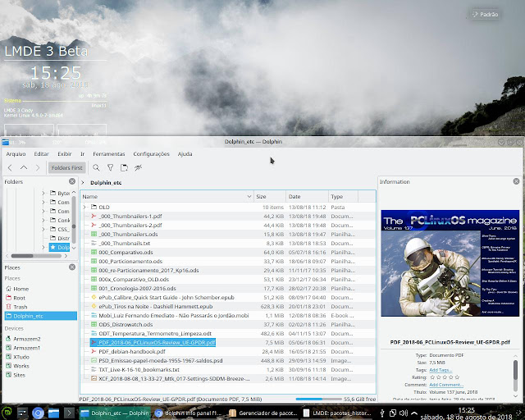525x420 pixels.
Task: Click the Add Tags link
Action: (441, 370)
